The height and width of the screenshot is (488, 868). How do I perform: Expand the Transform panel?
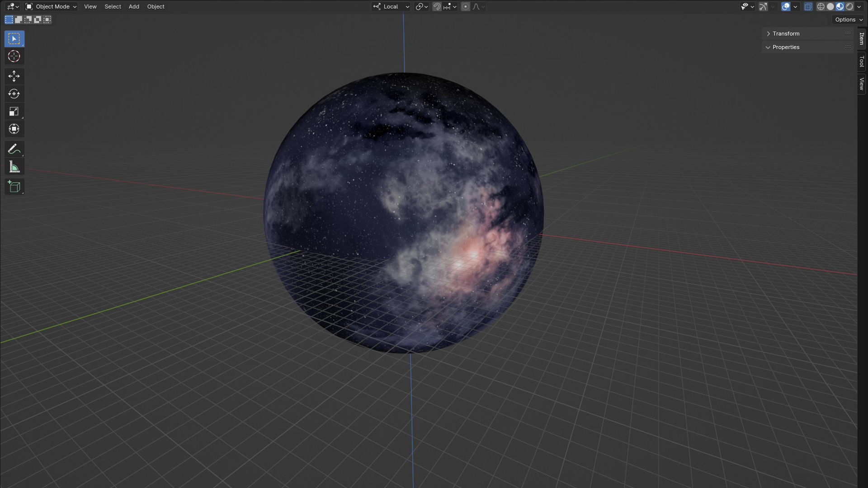(x=807, y=33)
